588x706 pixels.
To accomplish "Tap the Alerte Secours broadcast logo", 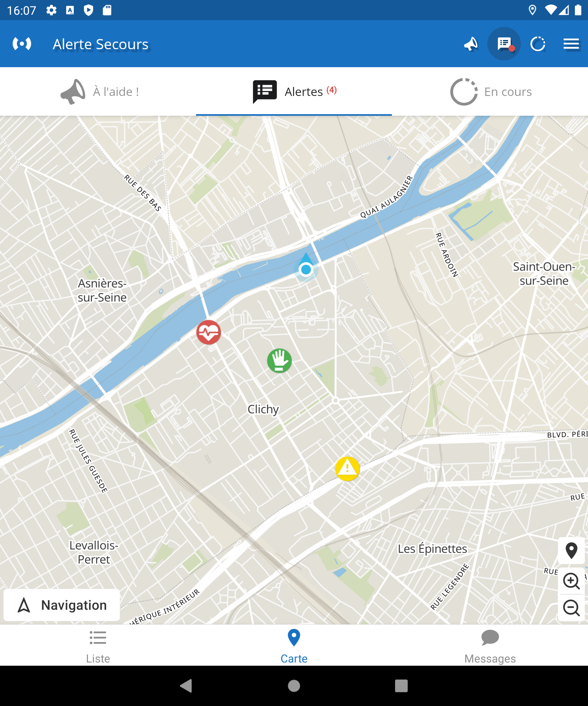I will click(22, 44).
